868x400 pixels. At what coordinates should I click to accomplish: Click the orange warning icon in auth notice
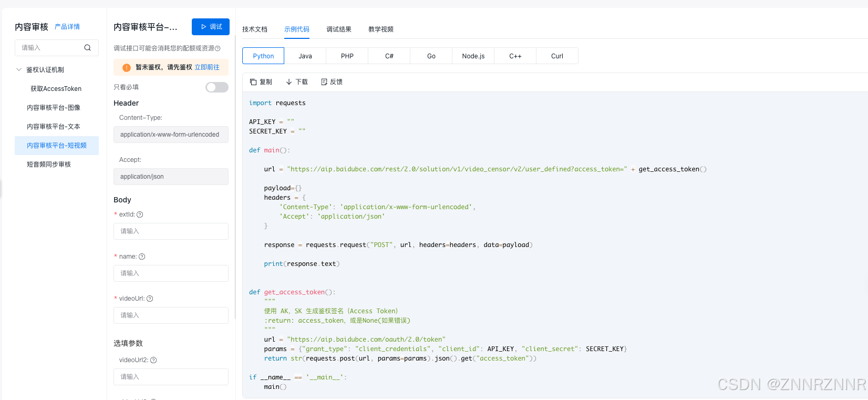127,67
